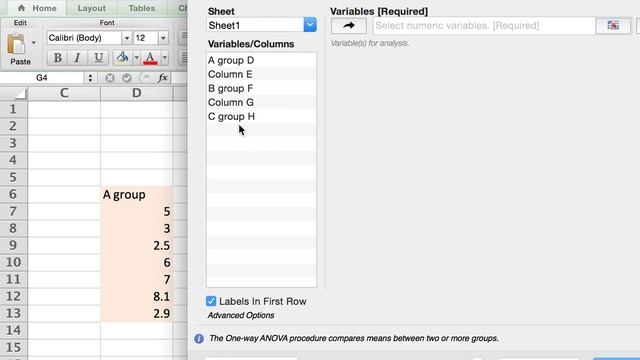Image resolution: width=640 pixels, height=360 pixels.
Task: Click the Name Box showing G4
Action: coord(42,78)
